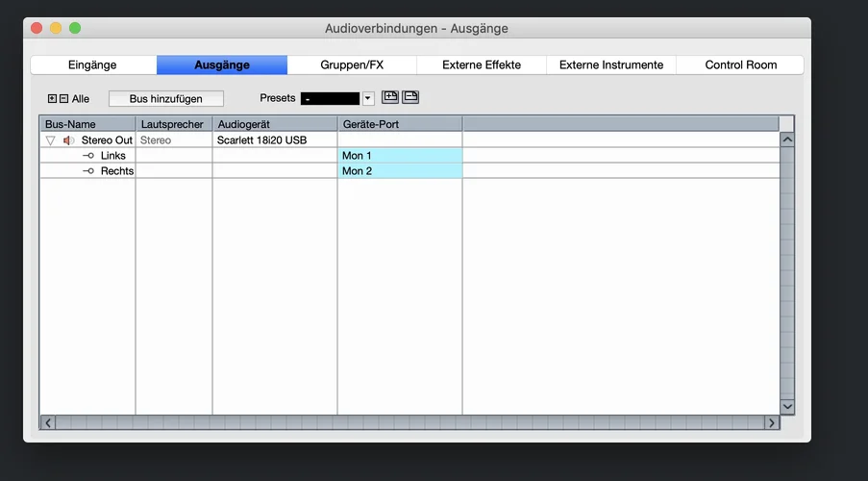The height and width of the screenshot is (481, 868).
Task: Click the horizontal scrollbar right arrow
Action: point(772,423)
